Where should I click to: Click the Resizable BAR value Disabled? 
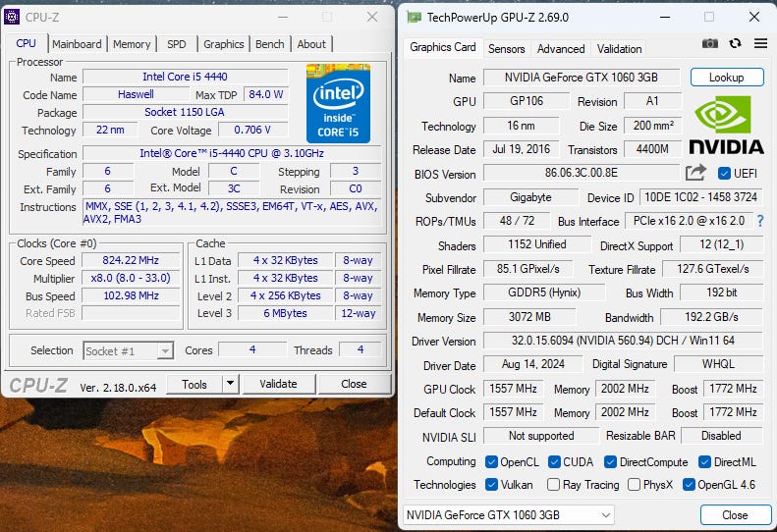point(721,436)
